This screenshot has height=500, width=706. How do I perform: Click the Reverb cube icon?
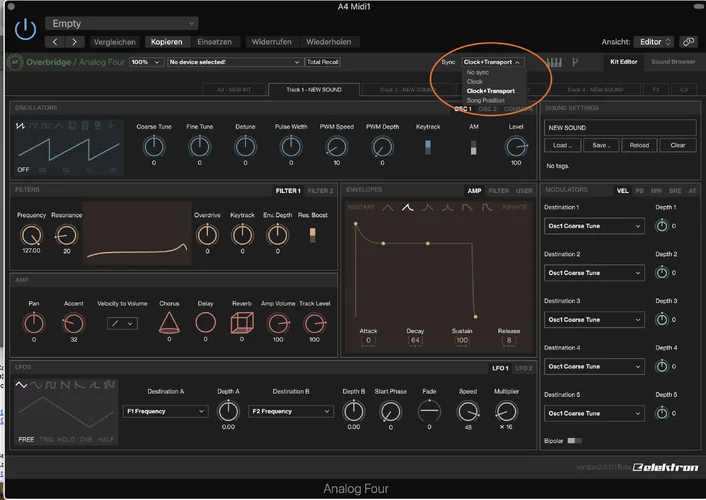coord(240,322)
